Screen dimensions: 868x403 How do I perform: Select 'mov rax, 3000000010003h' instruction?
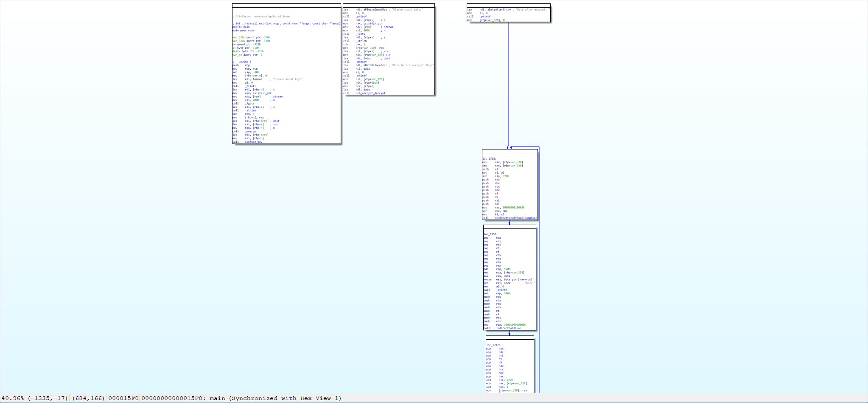(x=504, y=207)
